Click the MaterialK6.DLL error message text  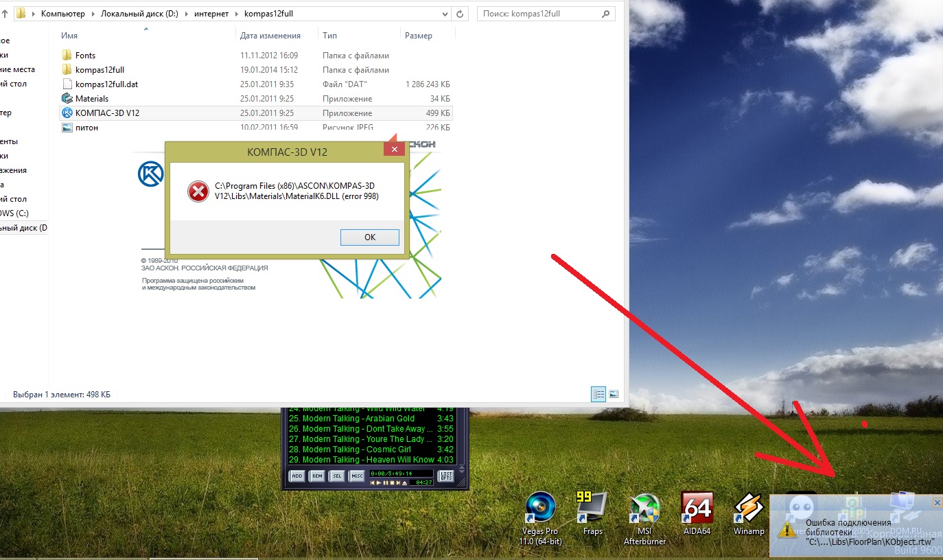[296, 191]
